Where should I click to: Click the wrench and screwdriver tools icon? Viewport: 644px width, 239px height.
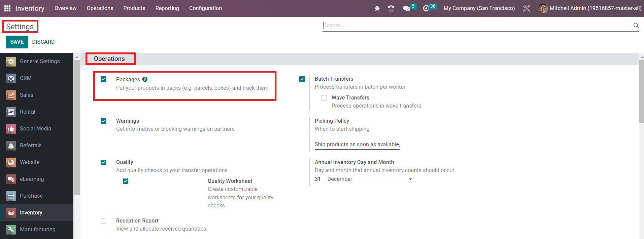527,8
